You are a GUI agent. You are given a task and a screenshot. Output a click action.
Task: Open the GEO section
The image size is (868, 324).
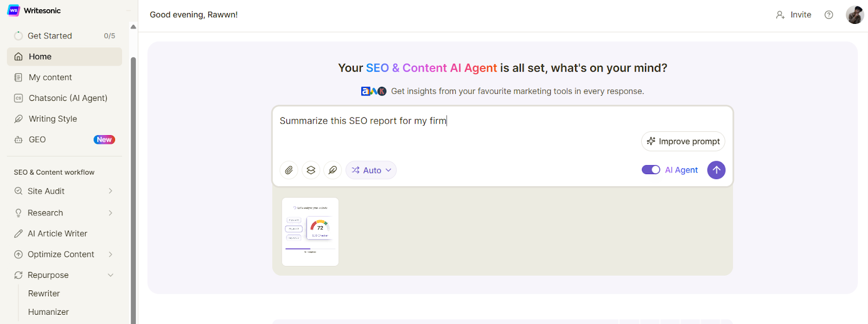point(65,139)
